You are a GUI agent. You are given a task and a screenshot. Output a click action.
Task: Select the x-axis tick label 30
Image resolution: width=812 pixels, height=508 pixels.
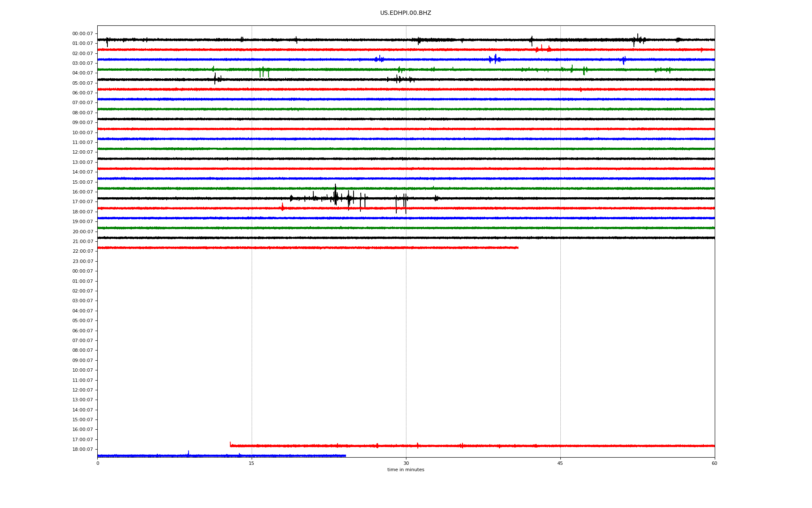(406, 463)
